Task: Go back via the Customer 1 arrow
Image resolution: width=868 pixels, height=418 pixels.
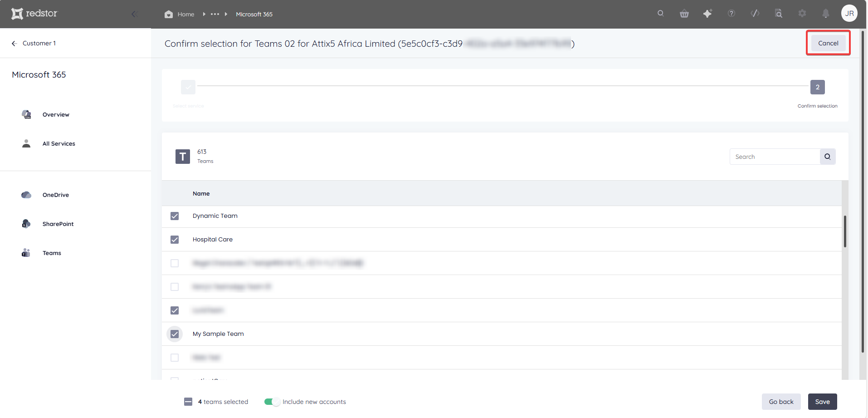Action: point(15,43)
